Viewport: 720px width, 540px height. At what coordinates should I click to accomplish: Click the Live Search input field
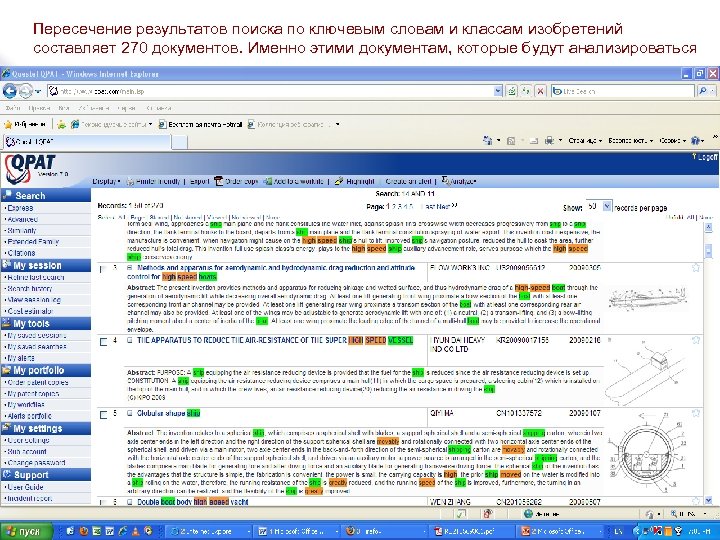(622, 91)
